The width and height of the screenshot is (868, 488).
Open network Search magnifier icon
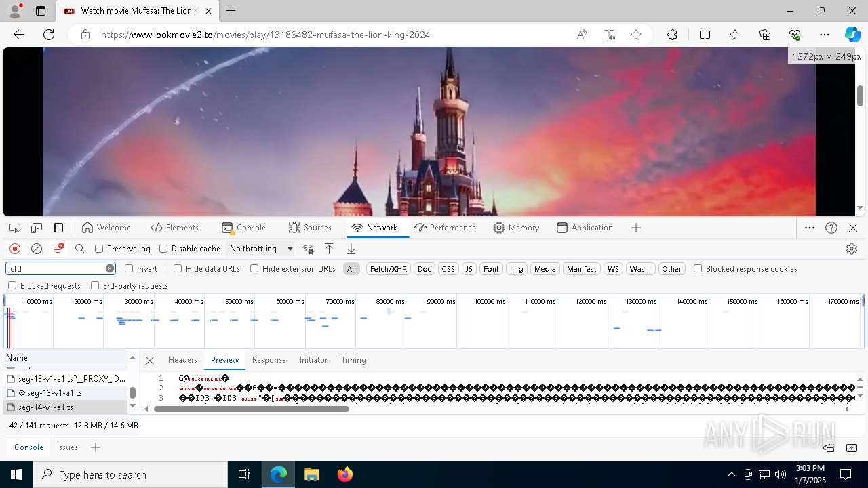pyautogui.click(x=80, y=249)
